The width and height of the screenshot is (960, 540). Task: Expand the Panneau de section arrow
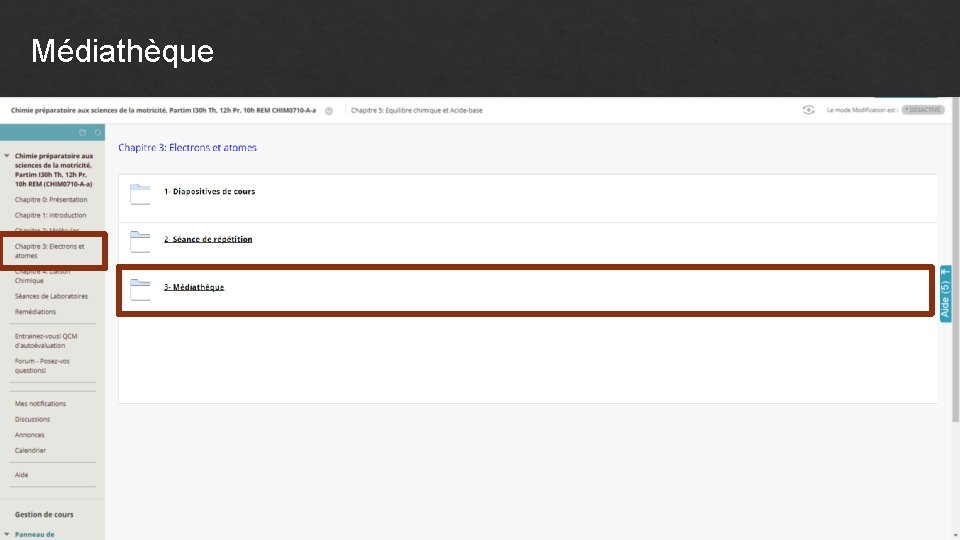(x=7, y=534)
